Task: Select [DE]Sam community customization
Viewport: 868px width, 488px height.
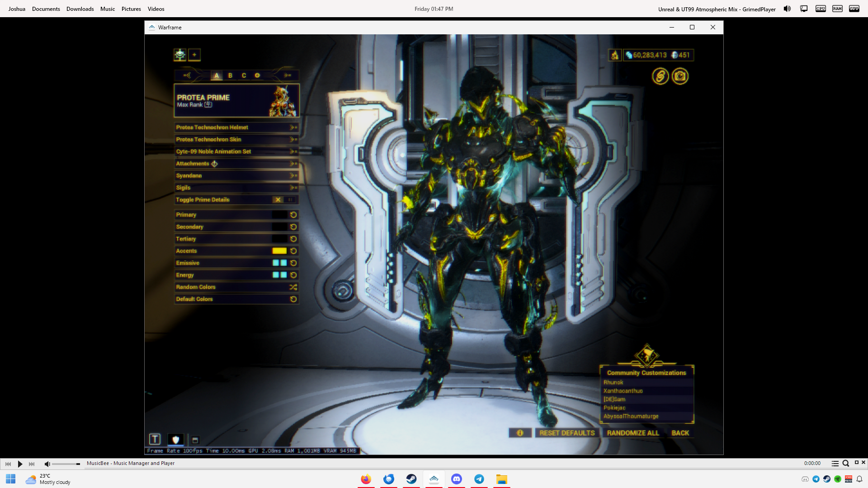Action: pyautogui.click(x=646, y=399)
